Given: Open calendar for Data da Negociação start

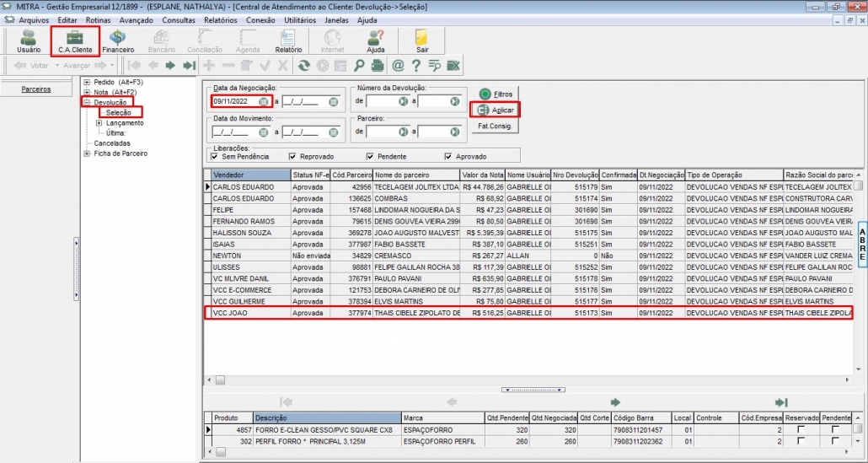Looking at the screenshot, I should pos(264,101).
